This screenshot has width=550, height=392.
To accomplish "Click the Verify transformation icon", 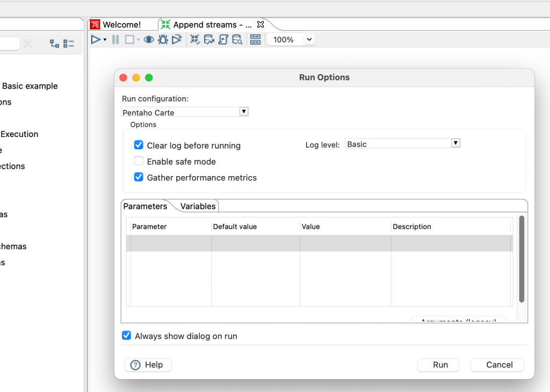I will pos(195,40).
